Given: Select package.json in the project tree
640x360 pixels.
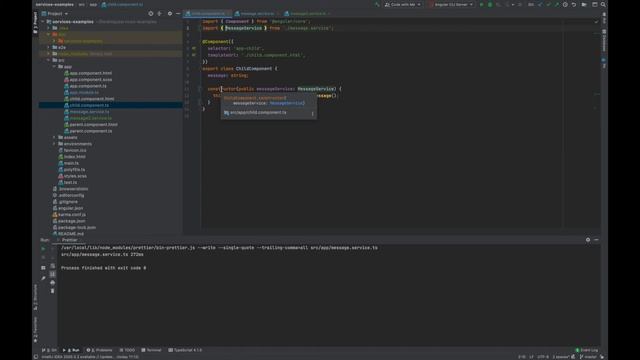Looking at the screenshot, I should click(x=71, y=221).
